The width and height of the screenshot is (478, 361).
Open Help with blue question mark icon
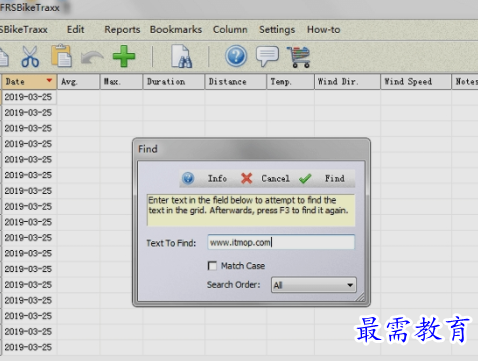tap(236, 56)
